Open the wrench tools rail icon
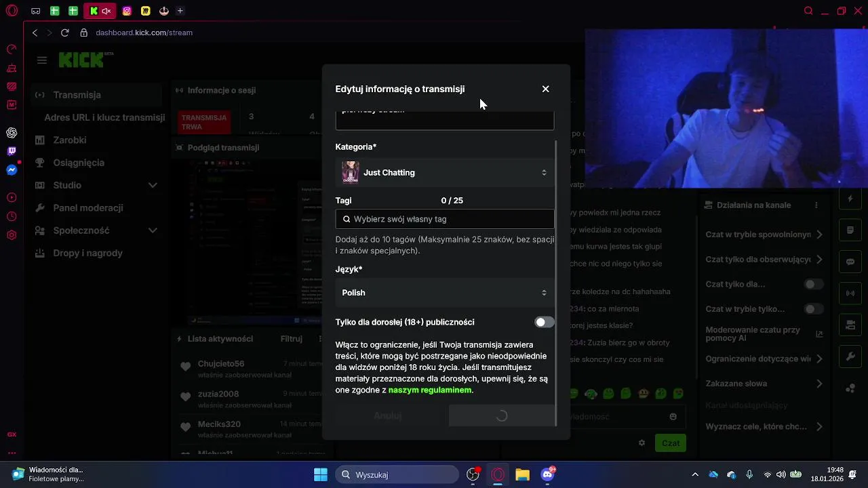This screenshot has width=868, height=488. (850, 357)
